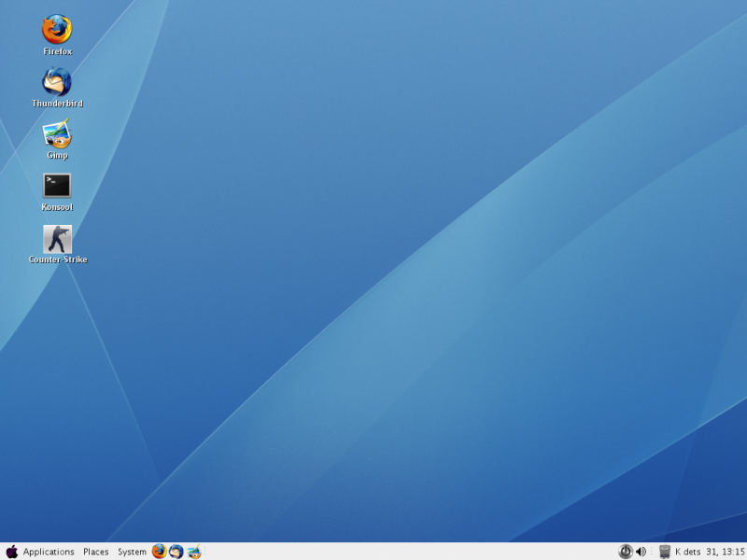
Task: Open the System menu
Action: pos(132,552)
